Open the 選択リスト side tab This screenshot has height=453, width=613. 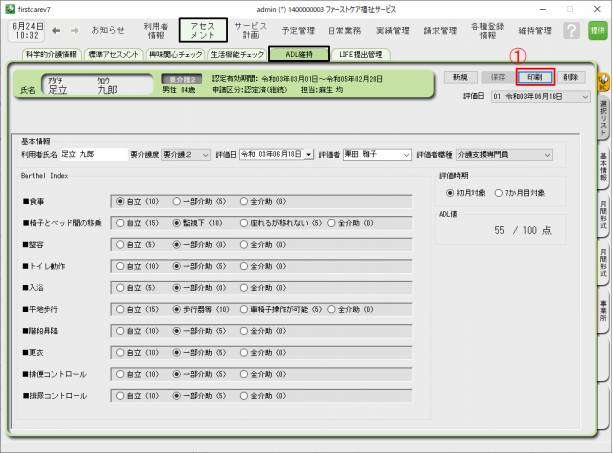(x=604, y=114)
